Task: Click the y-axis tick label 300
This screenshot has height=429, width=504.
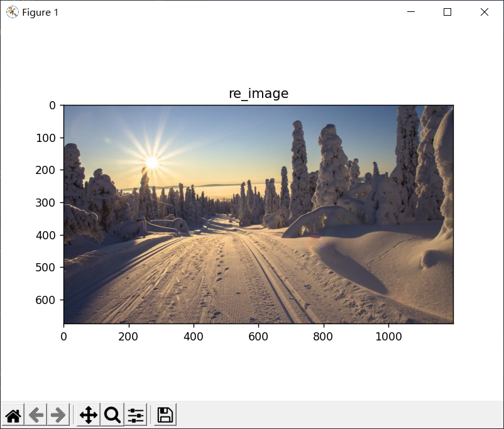Action: pyautogui.click(x=46, y=203)
